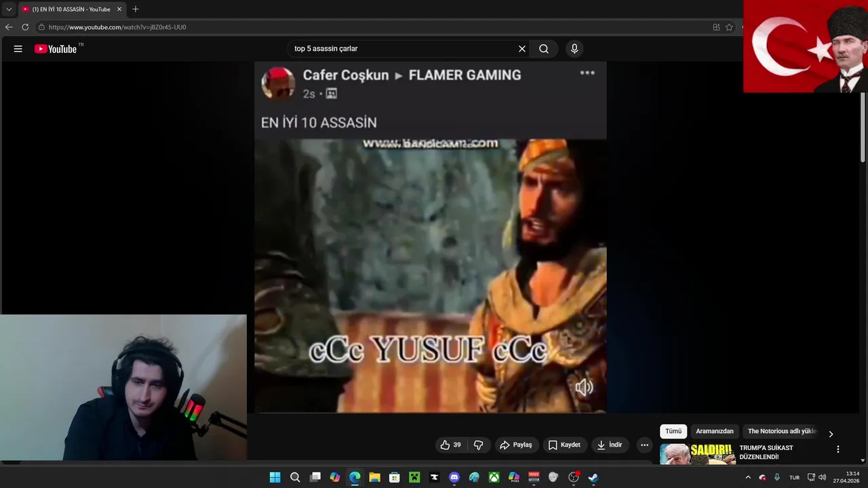Image resolution: width=868 pixels, height=488 pixels.
Task: Open File Explorer from the taskbar
Action: (x=374, y=478)
